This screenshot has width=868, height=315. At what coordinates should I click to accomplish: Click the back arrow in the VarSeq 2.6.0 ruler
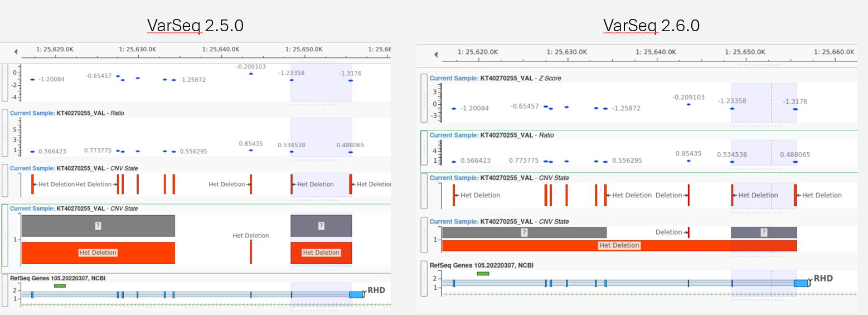[437, 55]
